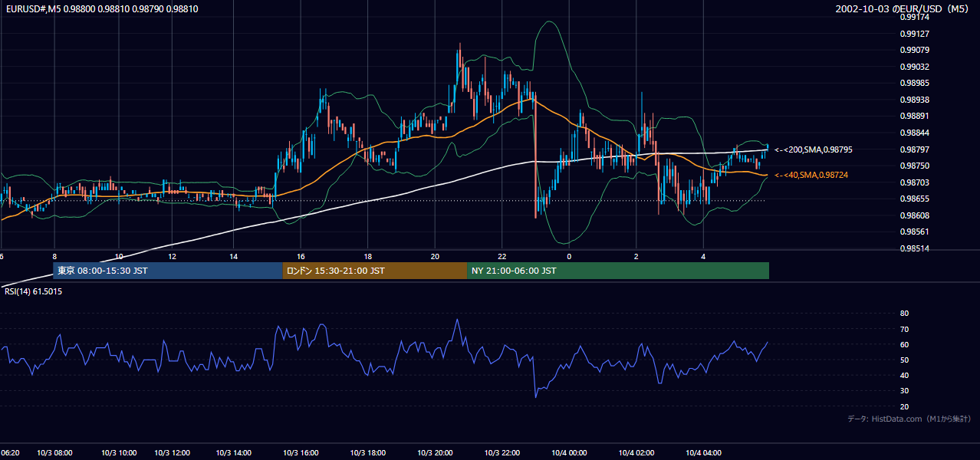Click hour tick 8 under the price chart
Viewport: 980px width, 460px height.
point(54,256)
